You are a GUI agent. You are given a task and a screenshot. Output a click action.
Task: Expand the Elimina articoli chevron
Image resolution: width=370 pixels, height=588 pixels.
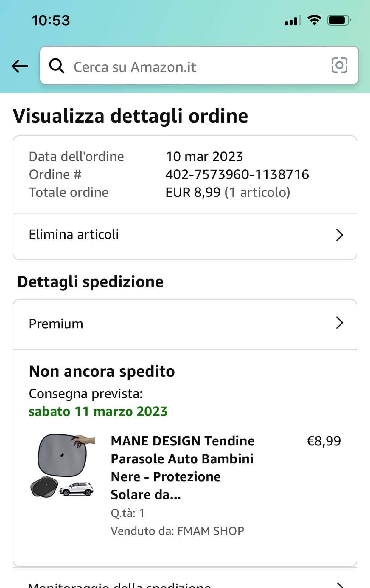click(x=340, y=235)
